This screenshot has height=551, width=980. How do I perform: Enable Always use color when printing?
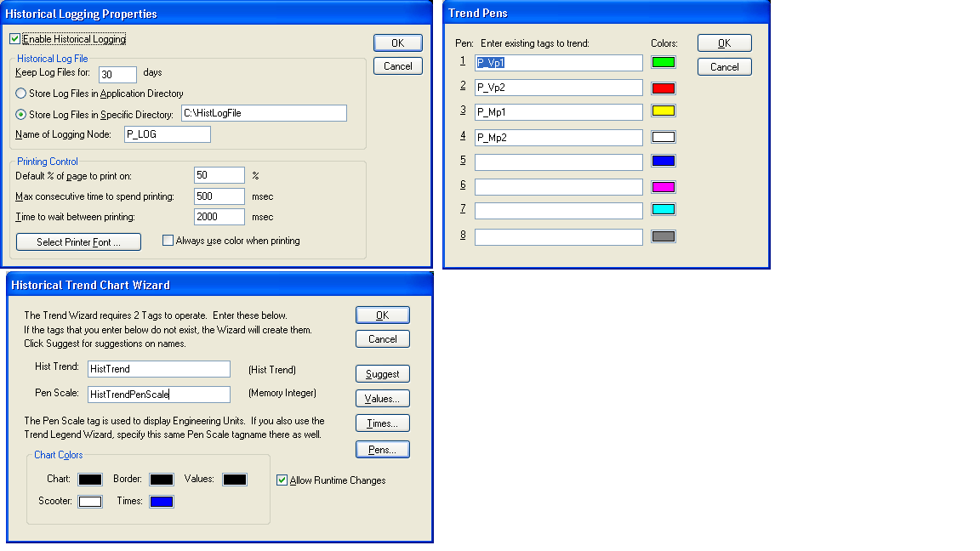168,241
